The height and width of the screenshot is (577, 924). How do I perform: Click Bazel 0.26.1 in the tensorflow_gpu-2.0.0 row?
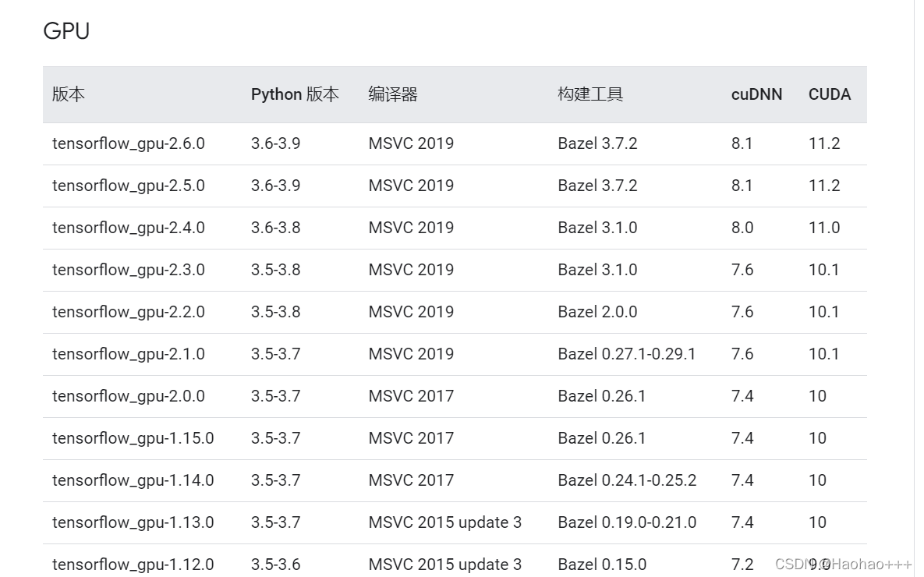click(602, 397)
